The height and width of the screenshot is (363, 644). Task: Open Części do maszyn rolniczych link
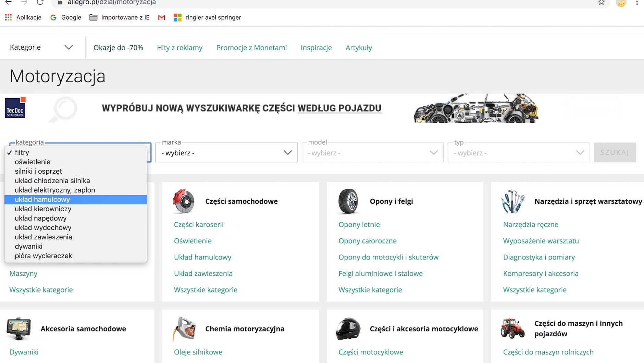coord(548,352)
